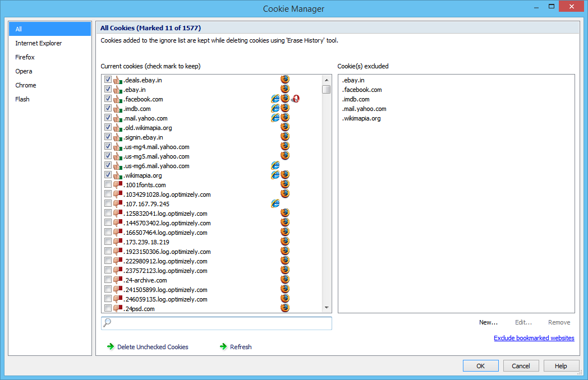Screen dimensions: 588x380
Task: Click the Internet Explorer icon next to .facebook.com
Action: tap(275, 98)
